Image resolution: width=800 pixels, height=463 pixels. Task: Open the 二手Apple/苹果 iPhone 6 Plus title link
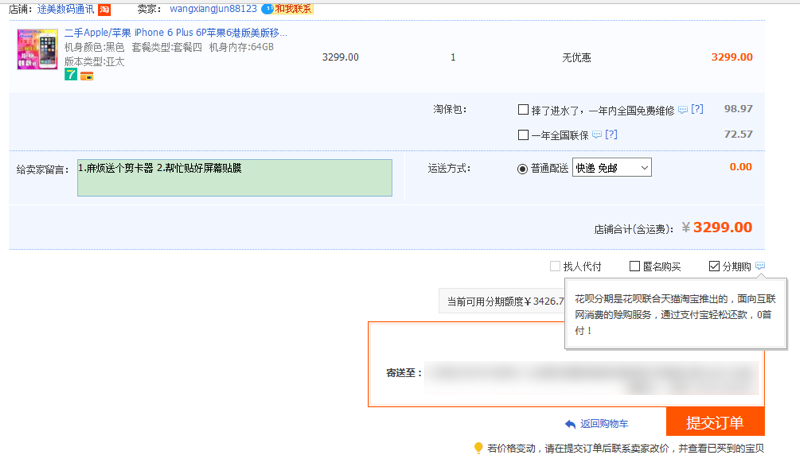point(176,33)
